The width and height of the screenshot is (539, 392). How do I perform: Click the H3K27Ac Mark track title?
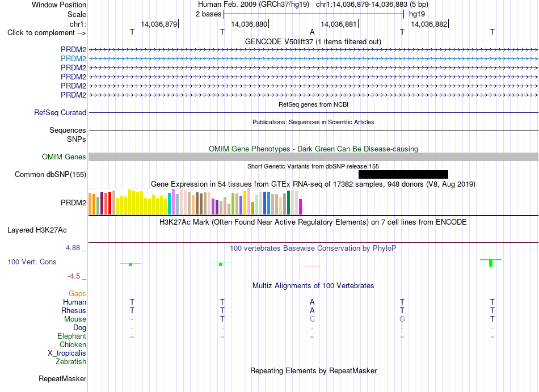313,222
